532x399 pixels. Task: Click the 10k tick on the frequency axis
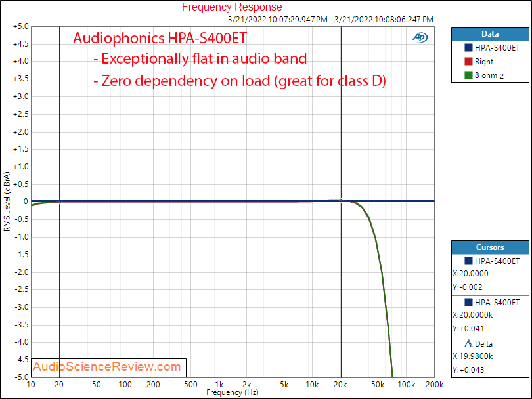(312, 385)
